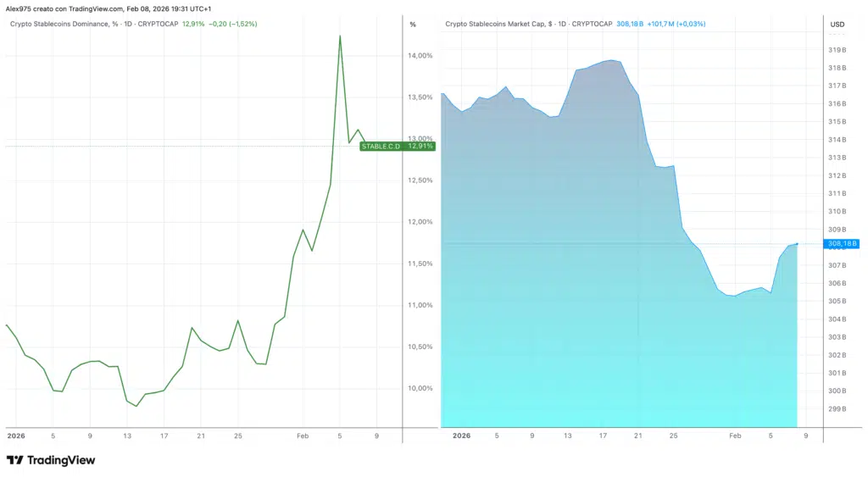The image size is (868, 477).
Task: Click the TradingView logo icon
Action: tap(14, 460)
